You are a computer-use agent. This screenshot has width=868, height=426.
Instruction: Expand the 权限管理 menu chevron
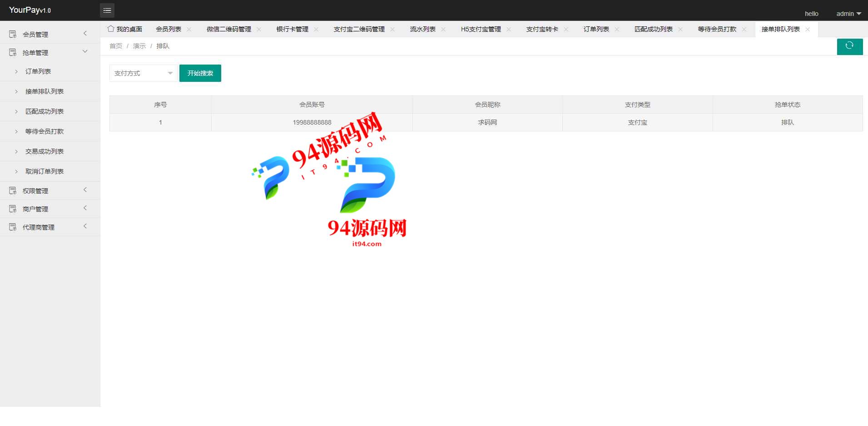[x=85, y=190]
